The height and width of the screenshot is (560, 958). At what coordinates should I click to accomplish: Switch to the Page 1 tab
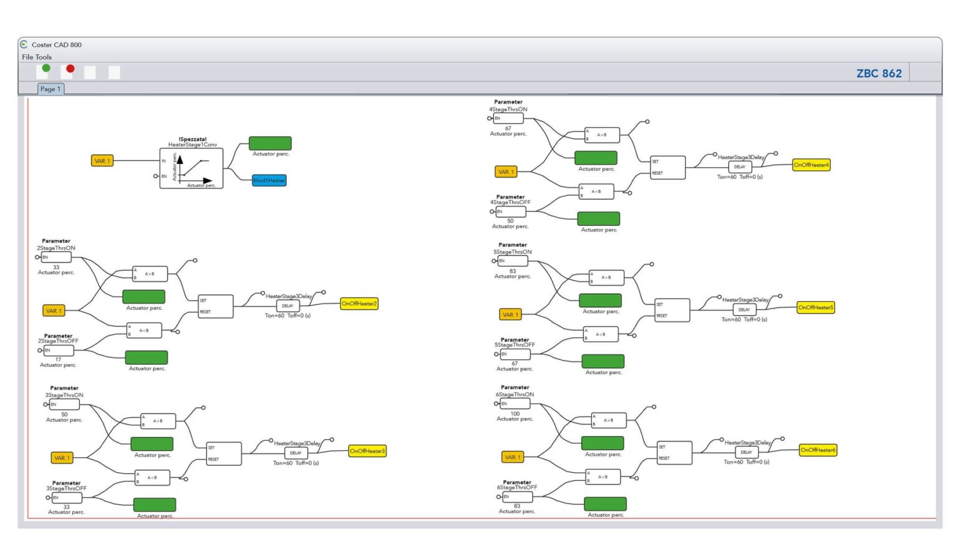(x=51, y=89)
